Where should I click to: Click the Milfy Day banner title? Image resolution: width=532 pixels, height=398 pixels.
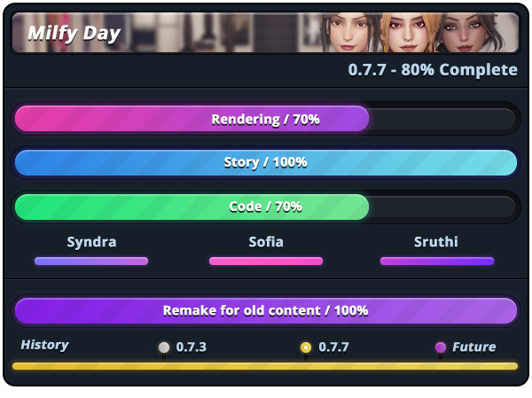[74, 34]
